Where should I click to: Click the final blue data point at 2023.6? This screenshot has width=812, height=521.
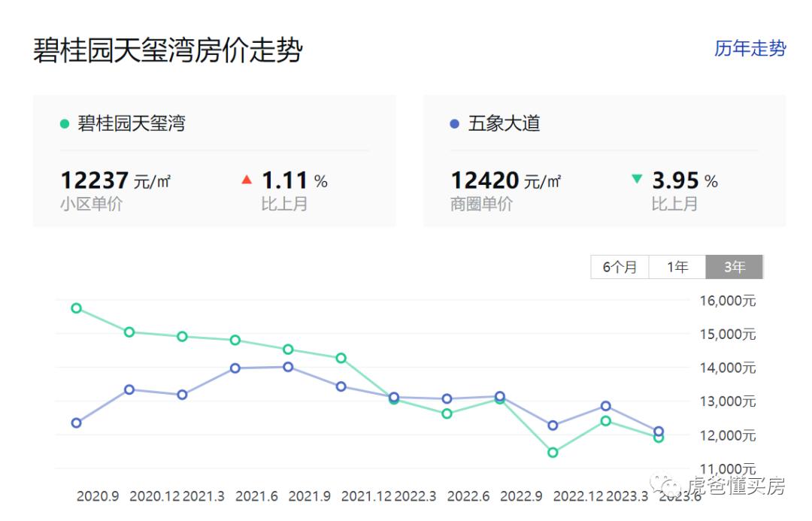(659, 431)
